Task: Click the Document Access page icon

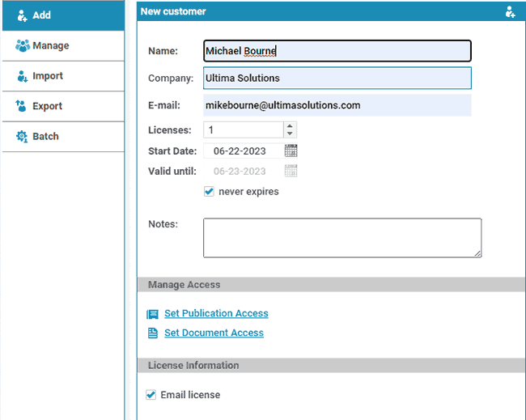Action: (153, 333)
